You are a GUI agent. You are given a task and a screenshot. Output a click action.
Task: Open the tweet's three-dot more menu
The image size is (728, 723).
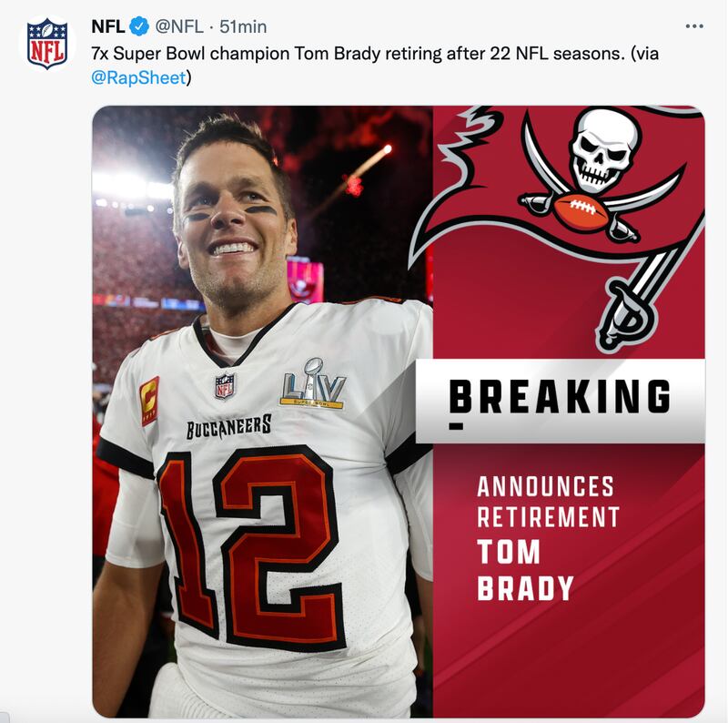[x=694, y=26]
